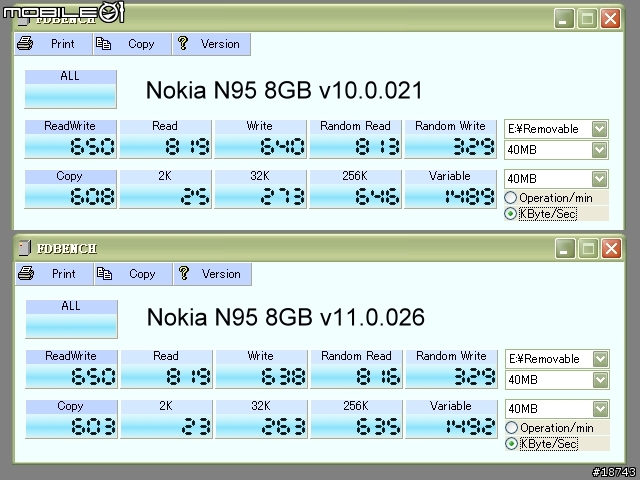The height and width of the screenshot is (480, 640).
Task: Run Variable test in top window
Action: click(450, 189)
